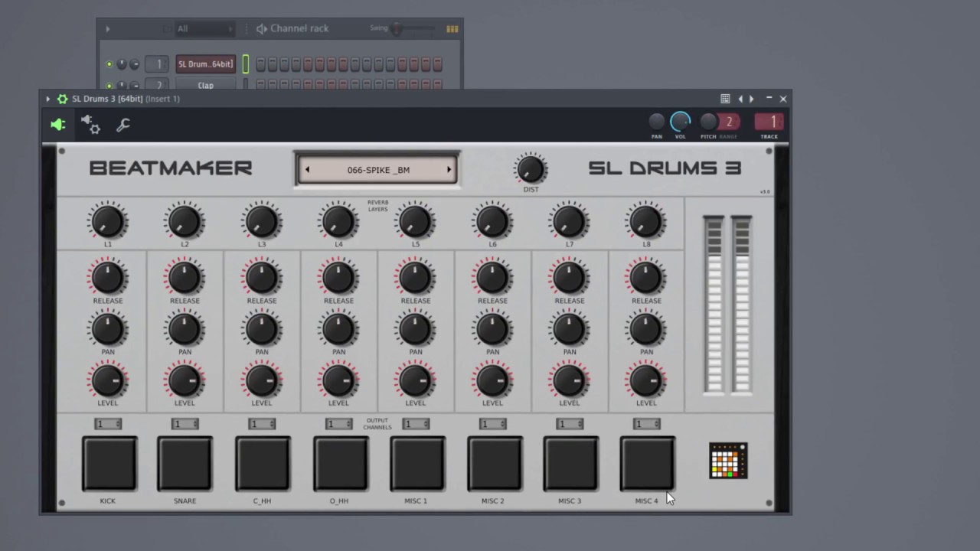
Task: Click the colorful pad grid logo icon
Action: pos(728,461)
